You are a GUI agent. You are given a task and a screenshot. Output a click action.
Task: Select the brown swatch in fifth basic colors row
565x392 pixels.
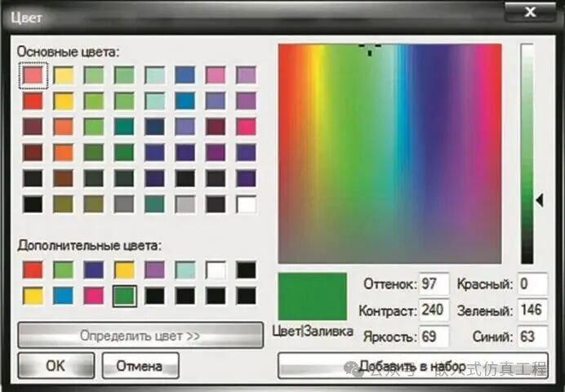point(64,178)
